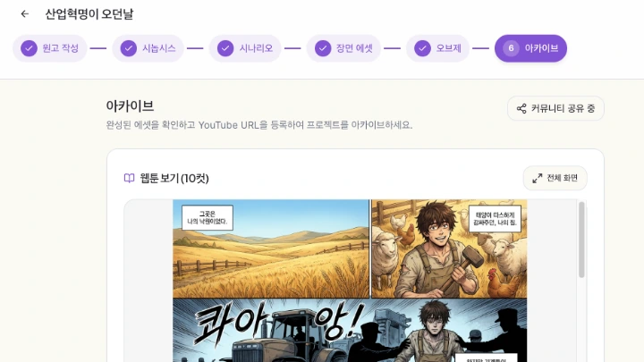Open the 시놉시스 step
The width and height of the screenshot is (644, 362).
[x=148, y=48]
